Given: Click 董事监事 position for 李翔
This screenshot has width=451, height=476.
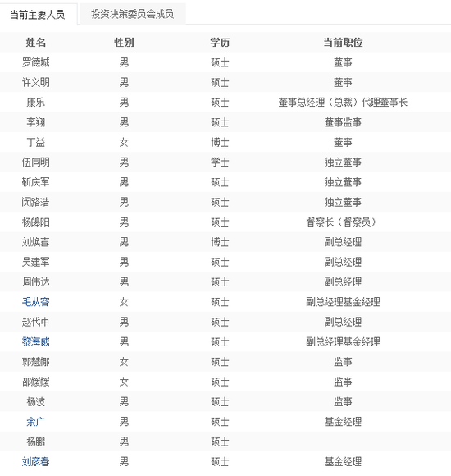Looking at the screenshot, I should [x=343, y=122].
